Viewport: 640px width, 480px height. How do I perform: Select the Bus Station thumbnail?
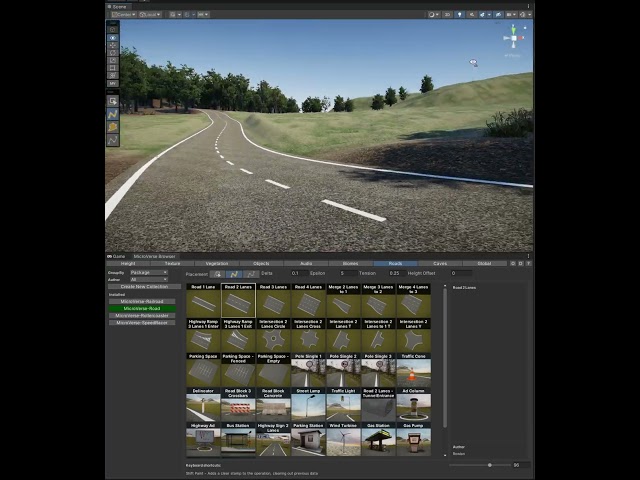238,439
